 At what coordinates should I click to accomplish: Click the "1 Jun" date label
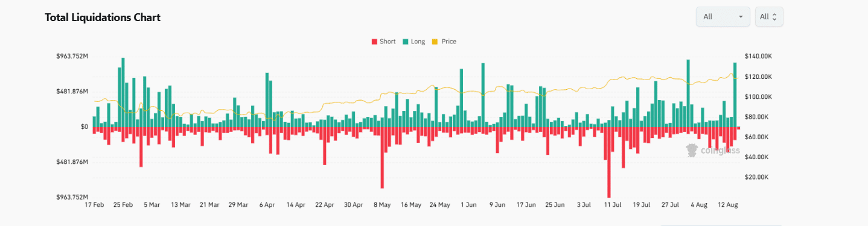469,205
